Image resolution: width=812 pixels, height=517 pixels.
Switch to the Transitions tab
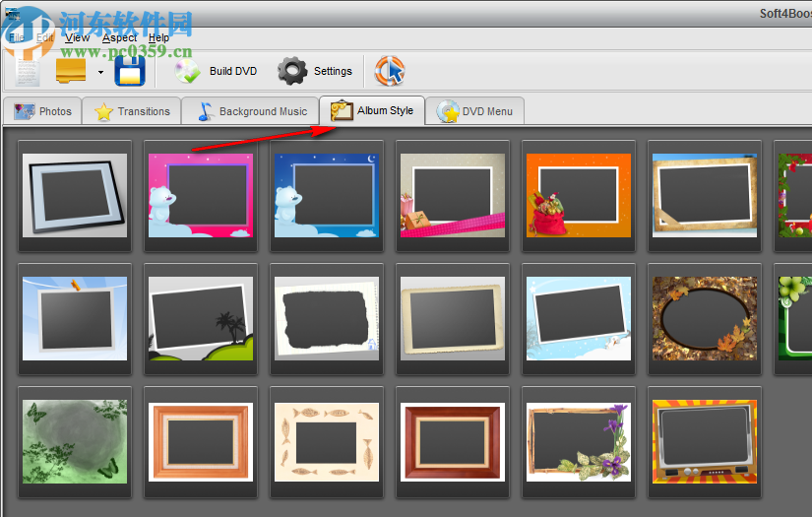(x=132, y=111)
